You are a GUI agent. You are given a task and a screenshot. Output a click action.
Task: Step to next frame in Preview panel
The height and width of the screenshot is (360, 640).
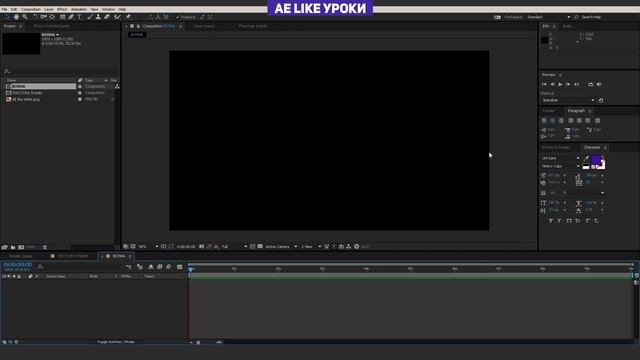pos(568,84)
